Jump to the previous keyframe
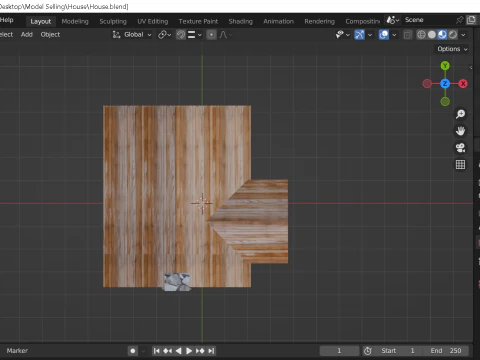The image size is (480, 360). tap(168, 351)
